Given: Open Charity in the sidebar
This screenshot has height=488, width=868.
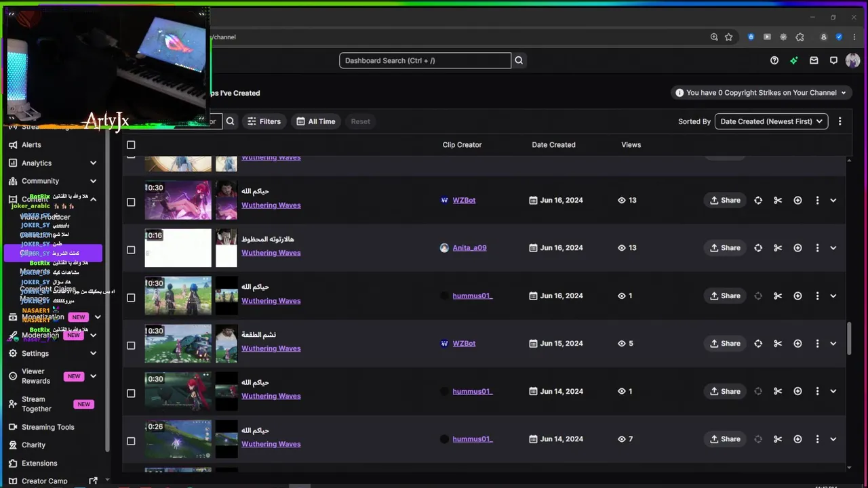Looking at the screenshot, I should click(x=33, y=445).
